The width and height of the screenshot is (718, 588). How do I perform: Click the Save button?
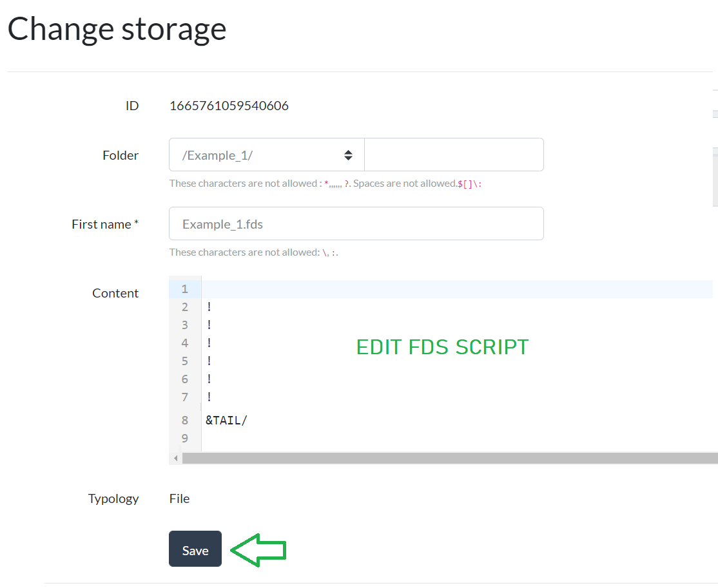[195, 549]
